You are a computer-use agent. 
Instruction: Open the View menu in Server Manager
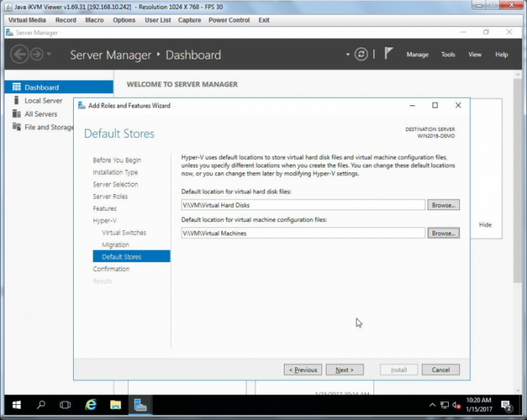pos(474,54)
